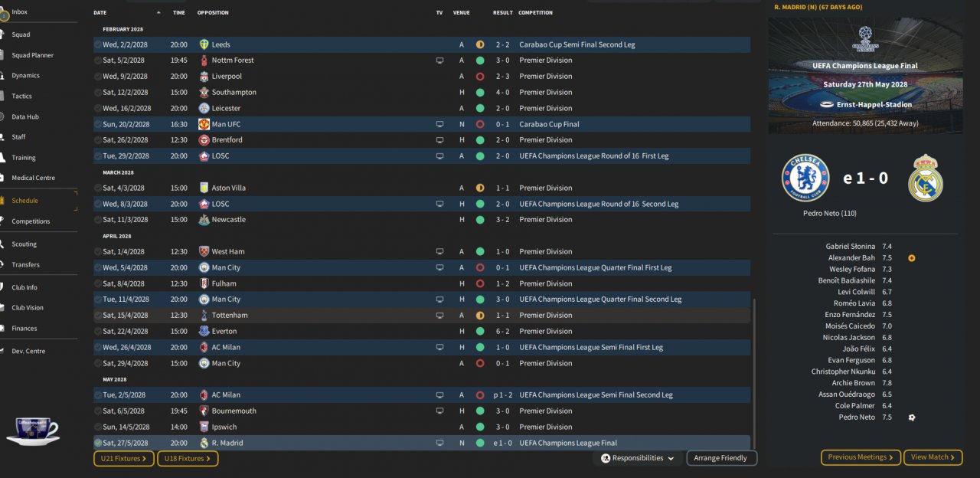Click the green win indicator on Everton row

480,332
